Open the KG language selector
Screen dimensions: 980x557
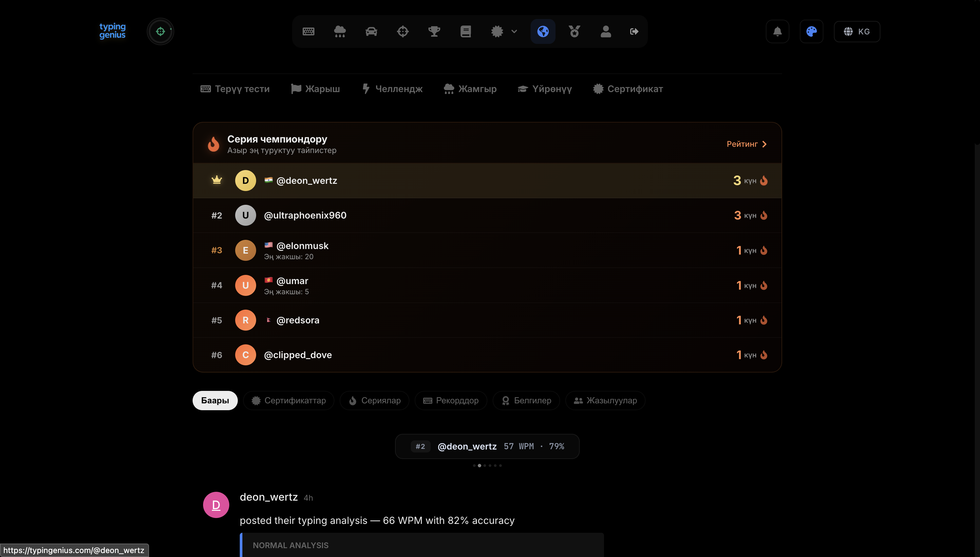click(x=857, y=31)
